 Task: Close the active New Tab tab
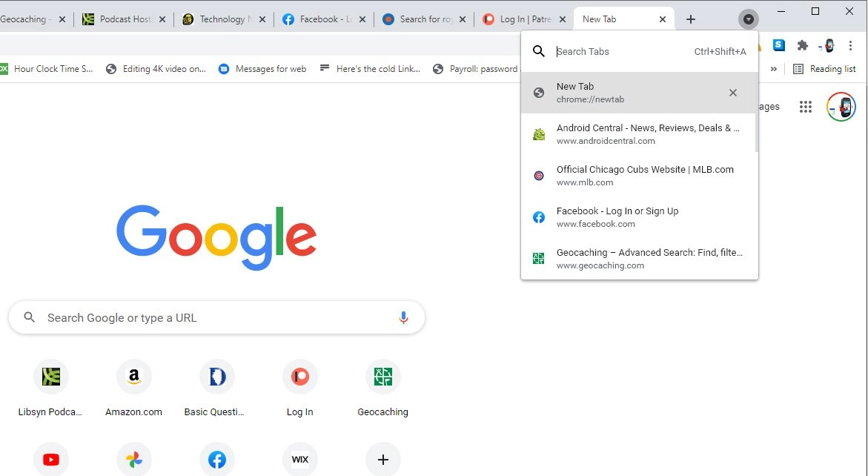[x=663, y=19]
